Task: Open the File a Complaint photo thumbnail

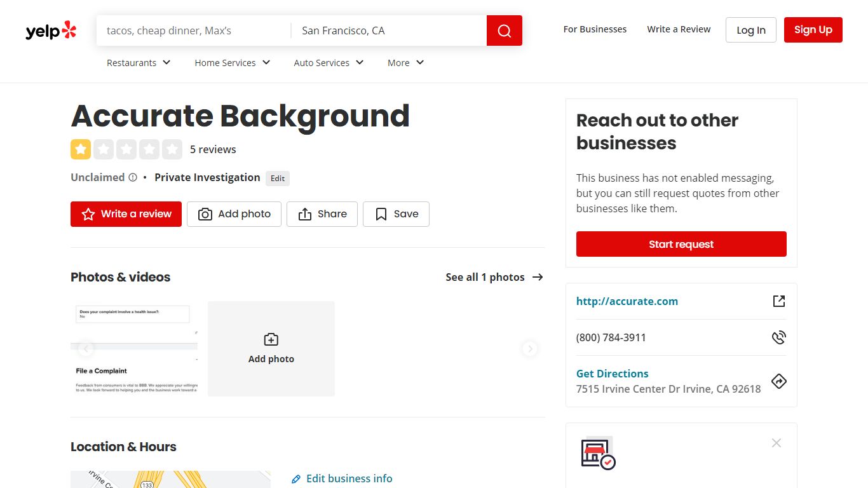Action: [x=134, y=349]
